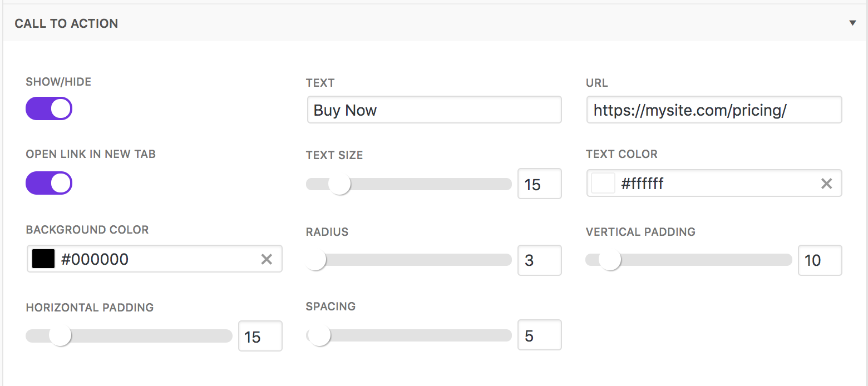
Task: Click the Vertical Padding value box
Action: pos(820,260)
